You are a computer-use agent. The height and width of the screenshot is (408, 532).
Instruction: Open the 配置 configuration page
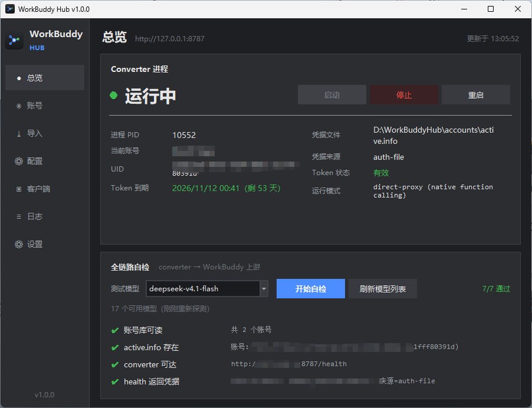pos(45,161)
